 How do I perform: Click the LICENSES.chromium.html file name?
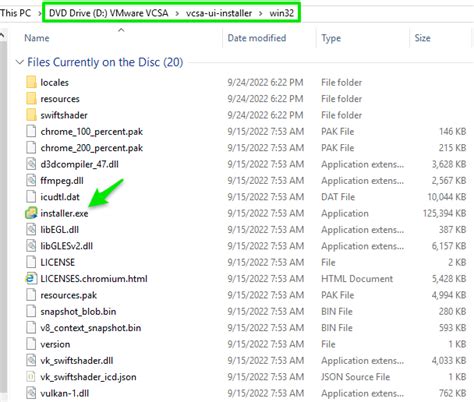[94, 279]
